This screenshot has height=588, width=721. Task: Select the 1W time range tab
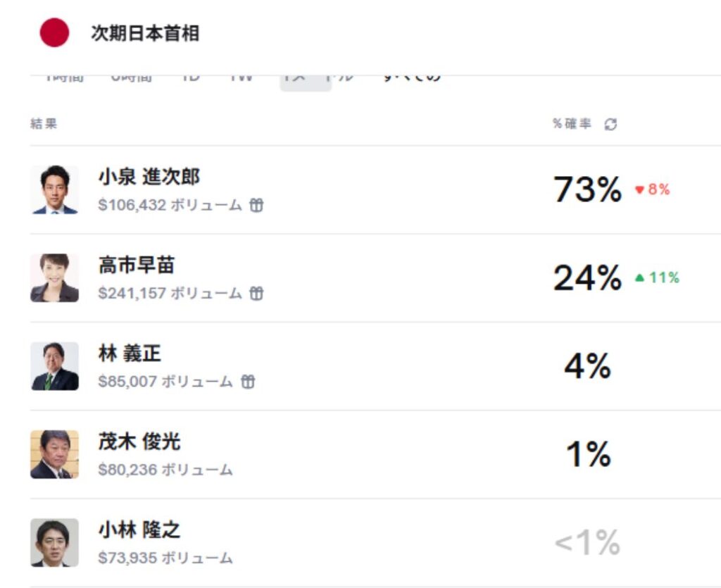241,76
